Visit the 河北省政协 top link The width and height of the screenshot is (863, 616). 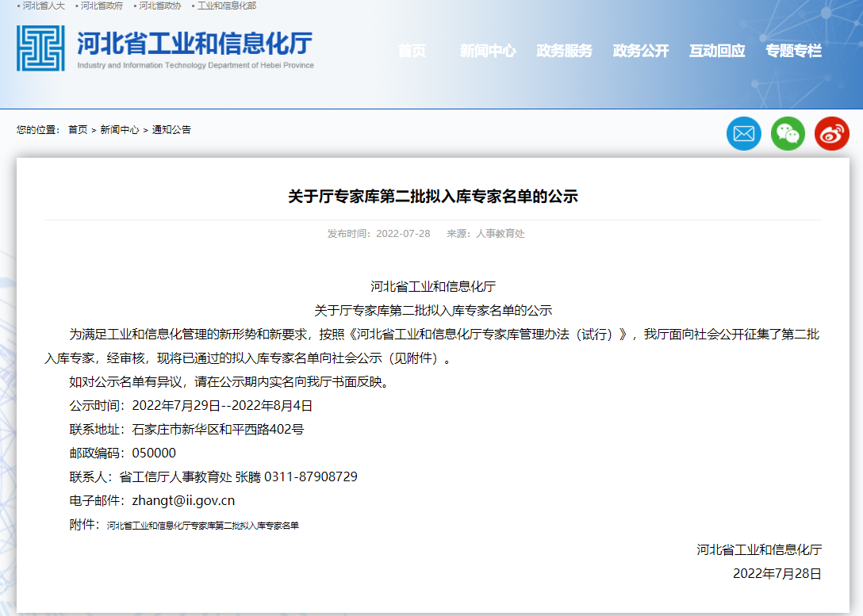[159, 6]
